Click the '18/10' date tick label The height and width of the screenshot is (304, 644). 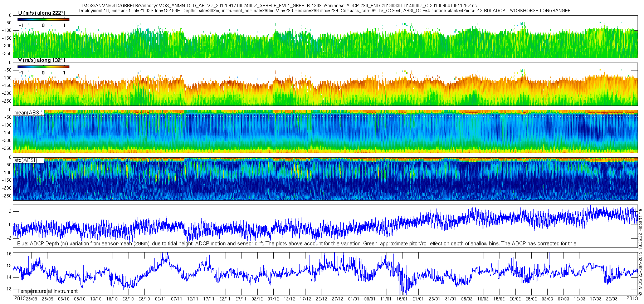pos(112,299)
